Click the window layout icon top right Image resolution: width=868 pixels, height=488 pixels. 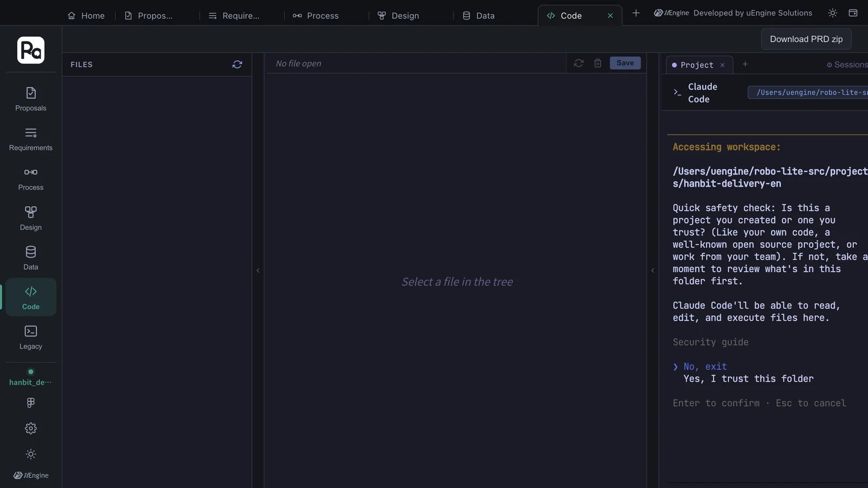point(853,13)
